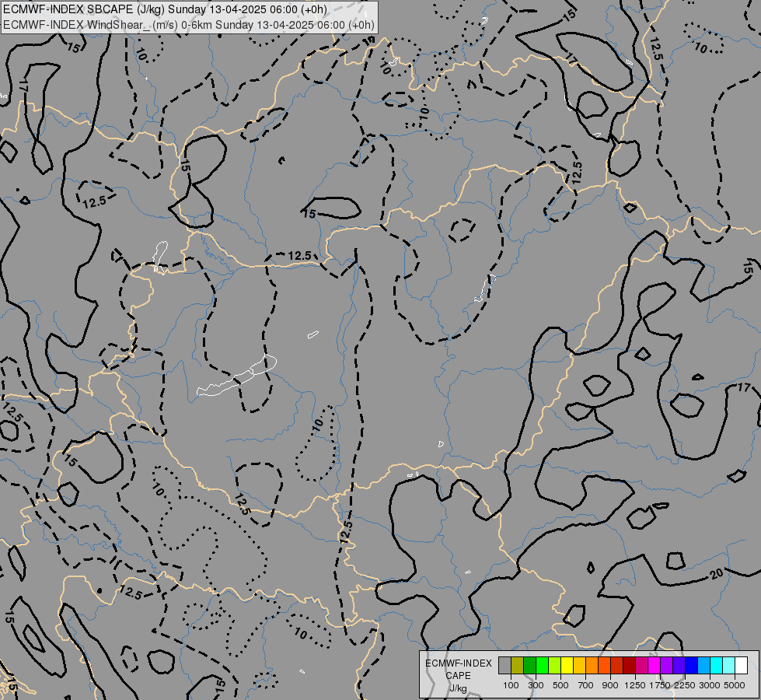Image resolution: width=761 pixels, height=700 pixels.
Task: Click the bright magenta swatch before 1750
Action: (655, 666)
